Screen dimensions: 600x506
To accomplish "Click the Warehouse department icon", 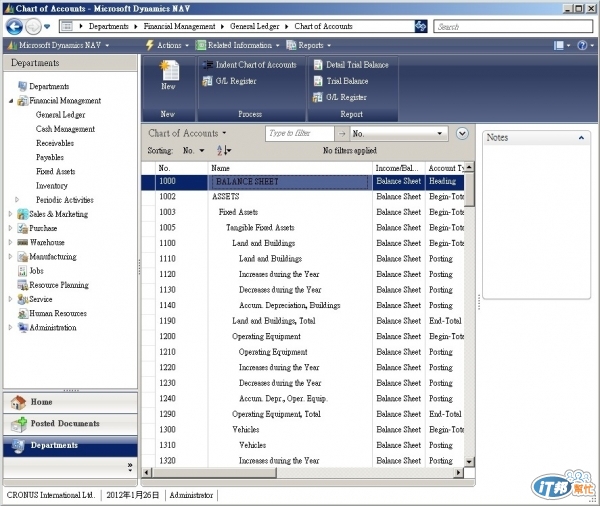I will [23, 242].
